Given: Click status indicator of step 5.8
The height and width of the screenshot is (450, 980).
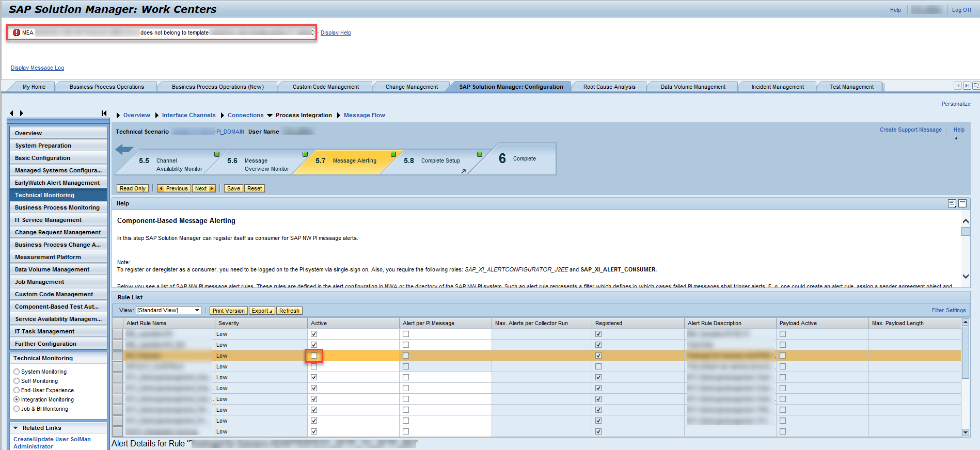Looking at the screenshot, I should pos(480,154).
